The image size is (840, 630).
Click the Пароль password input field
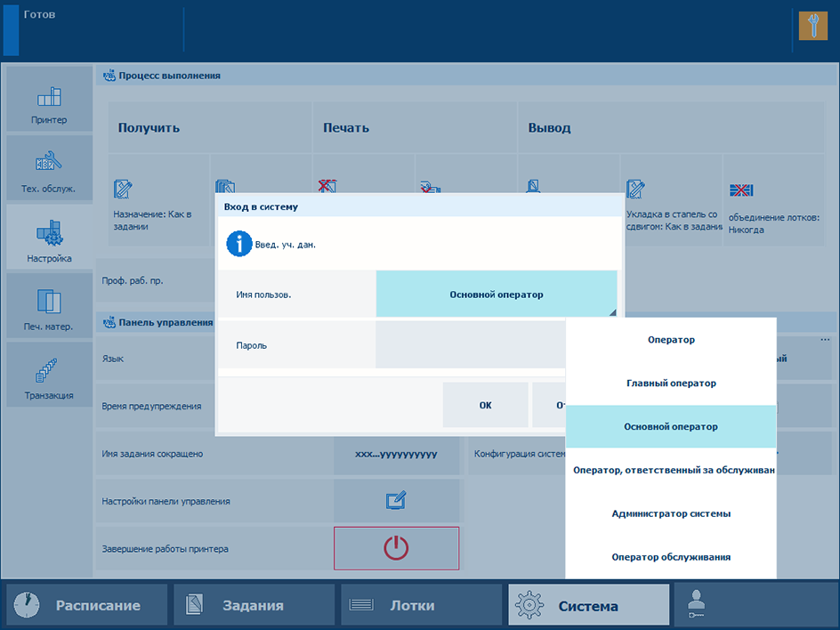(x=470, y=345)
